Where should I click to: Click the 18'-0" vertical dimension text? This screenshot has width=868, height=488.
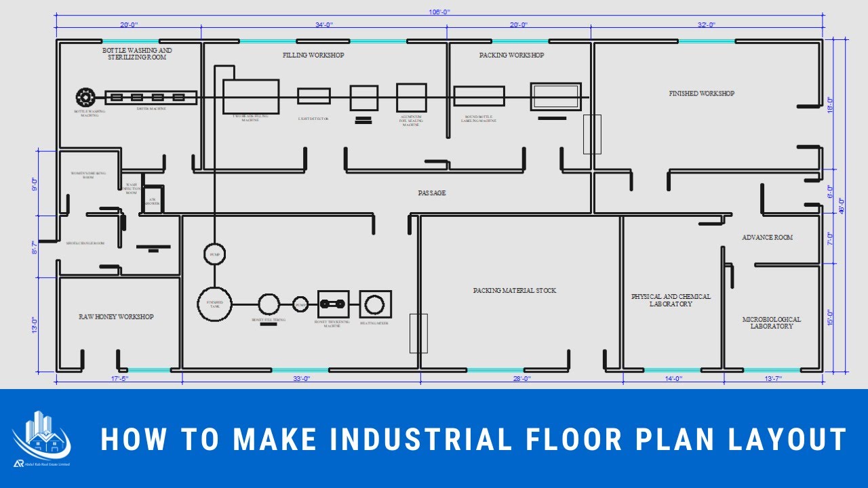point(830,104)
